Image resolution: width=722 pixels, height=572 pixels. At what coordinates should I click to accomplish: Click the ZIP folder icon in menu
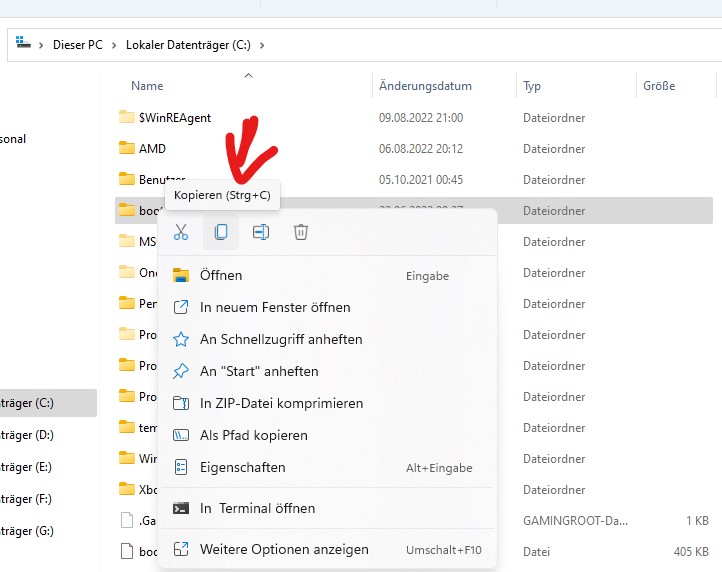tap(181, 403)
